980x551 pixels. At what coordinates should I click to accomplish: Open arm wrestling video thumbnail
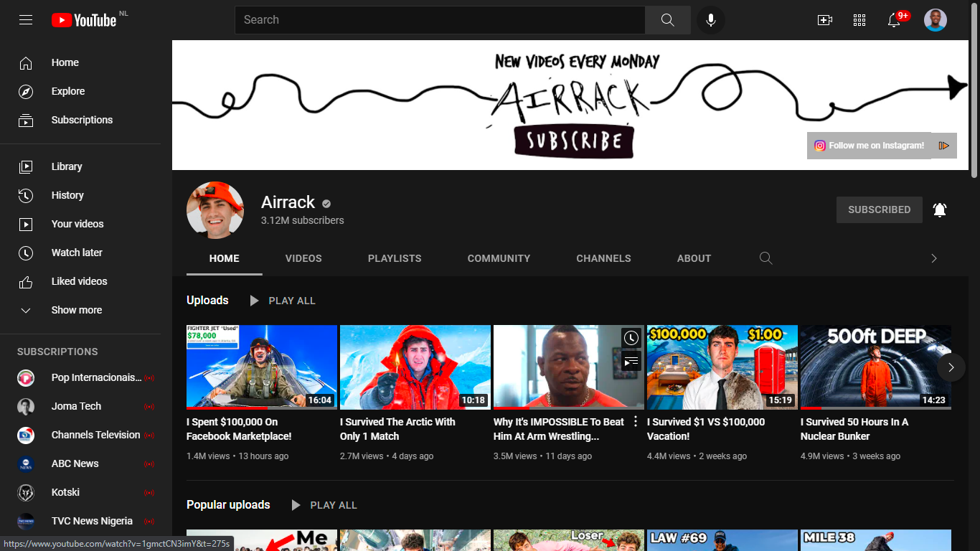tap(569, 367)
